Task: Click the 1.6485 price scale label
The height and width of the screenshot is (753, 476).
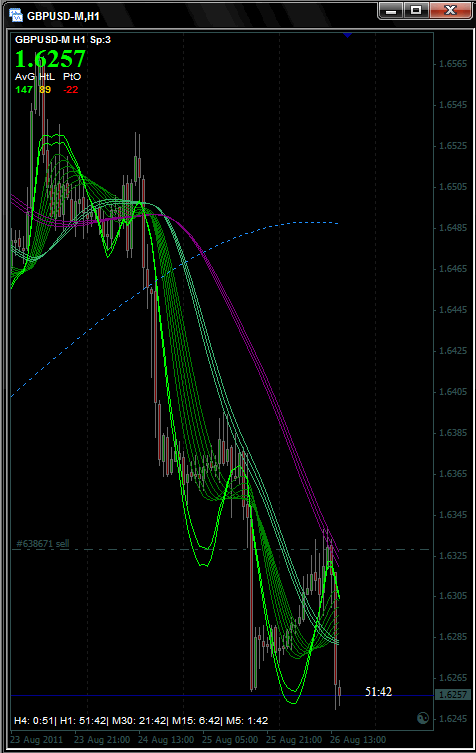Action: pyautogui.click(x=453, y=228)
